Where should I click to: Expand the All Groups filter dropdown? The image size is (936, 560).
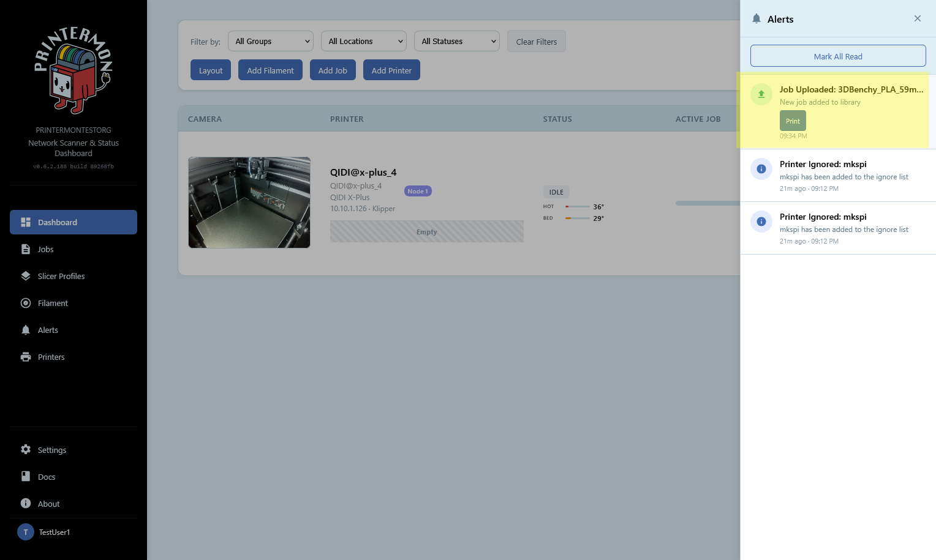point(270,41)
